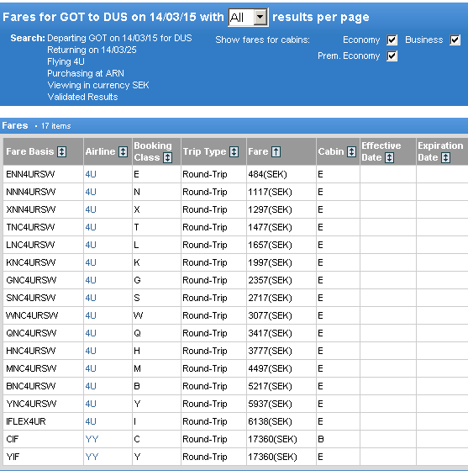The width and height of the screenshot is (468, 476).
Task: Open 4U airline link for WNC4URSW
Action: coord(91,315)
